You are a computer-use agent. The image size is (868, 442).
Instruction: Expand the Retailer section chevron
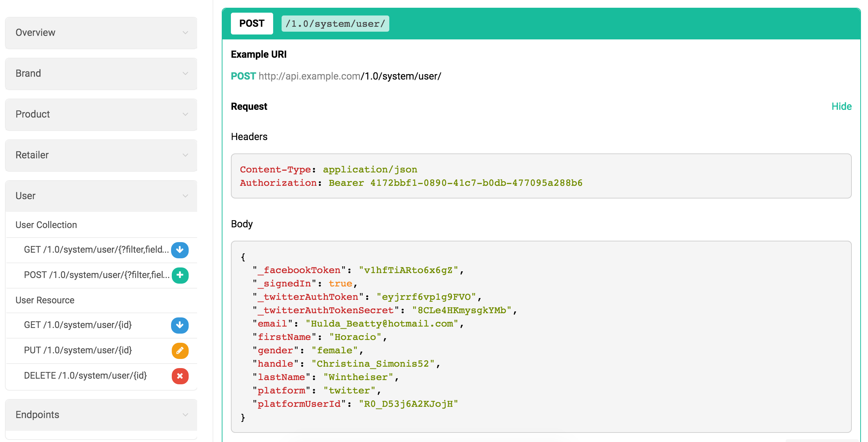185,155
